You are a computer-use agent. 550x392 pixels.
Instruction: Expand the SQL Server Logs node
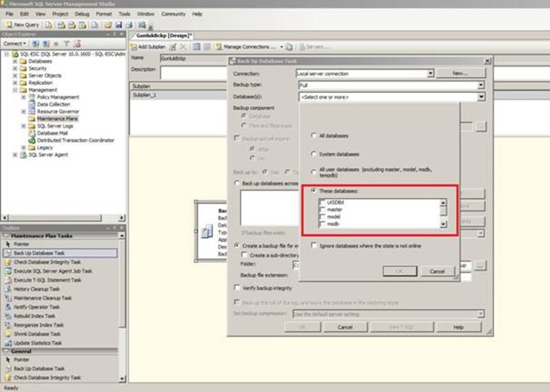point(23,126)
